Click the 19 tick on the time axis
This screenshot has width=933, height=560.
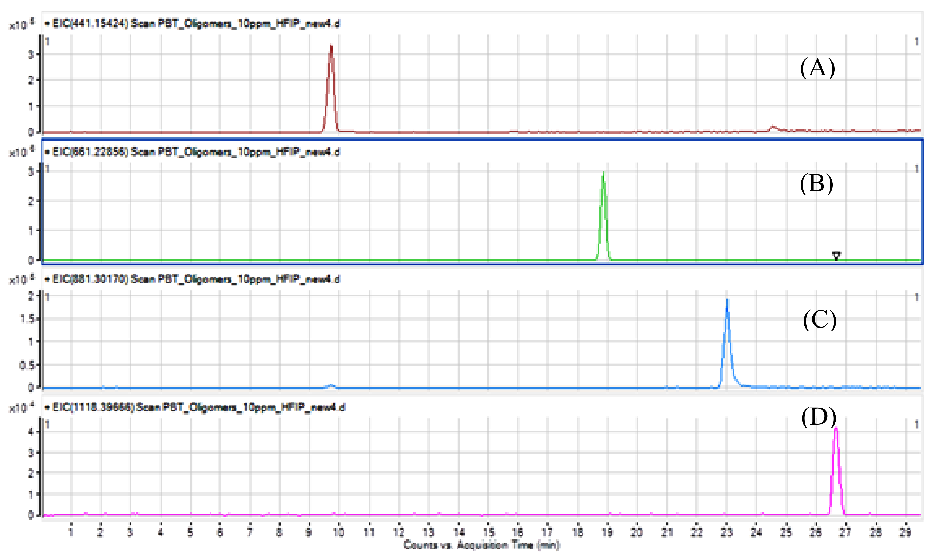tap(608, 532)
